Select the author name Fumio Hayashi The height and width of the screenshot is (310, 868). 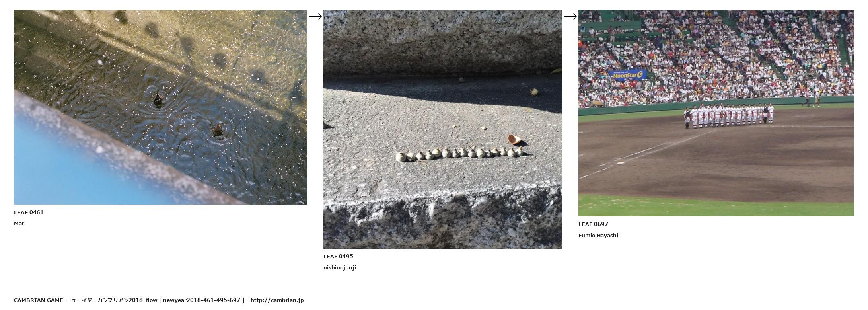pos(598,235)
